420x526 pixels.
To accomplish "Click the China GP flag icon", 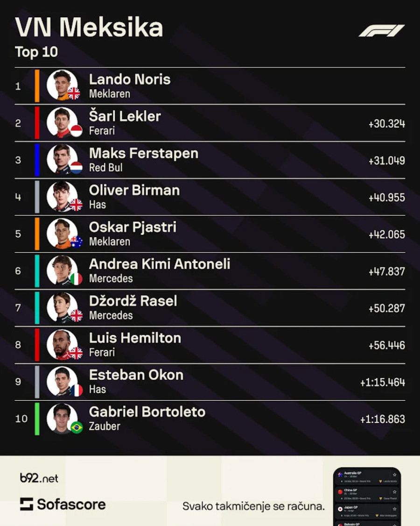I will point(340,492).
